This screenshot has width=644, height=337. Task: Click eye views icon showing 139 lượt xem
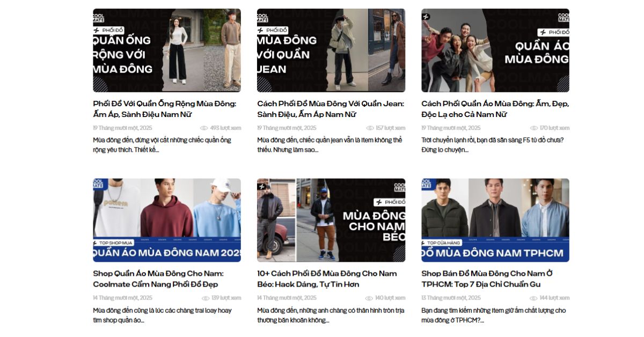206,298
